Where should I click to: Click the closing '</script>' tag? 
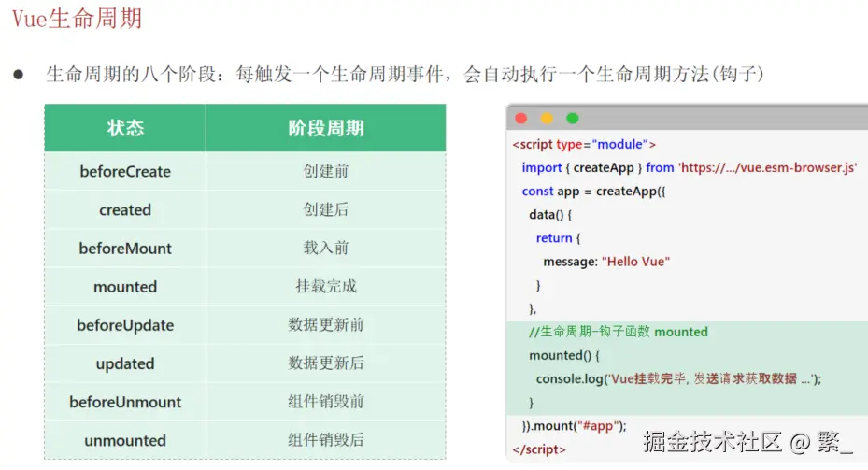click(539, 449)
